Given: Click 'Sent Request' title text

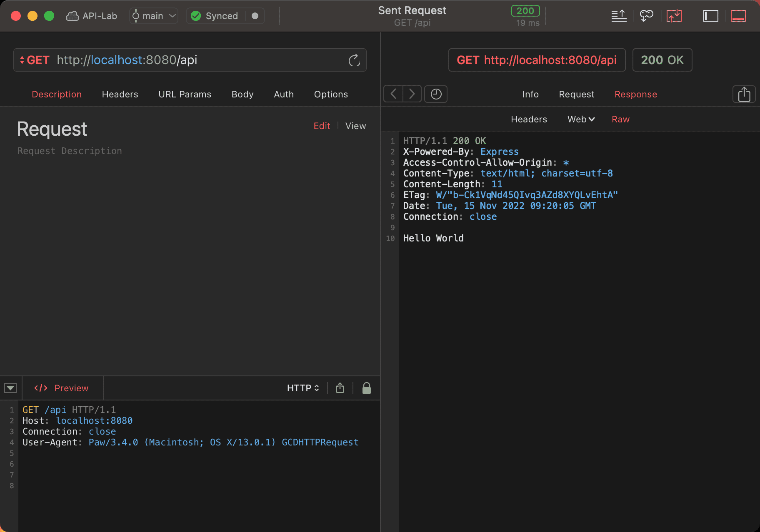Looking at the screenshot, I should click(x=412, y=10).
